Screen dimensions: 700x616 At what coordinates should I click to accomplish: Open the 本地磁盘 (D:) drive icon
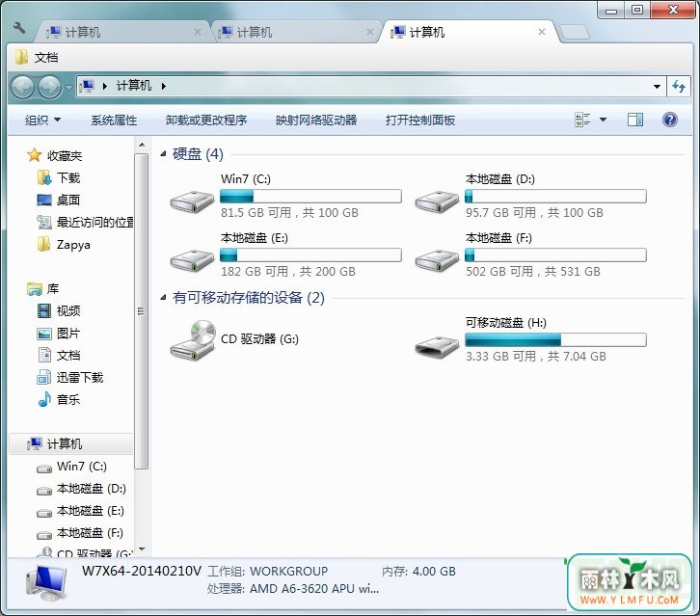click(437, 201)
